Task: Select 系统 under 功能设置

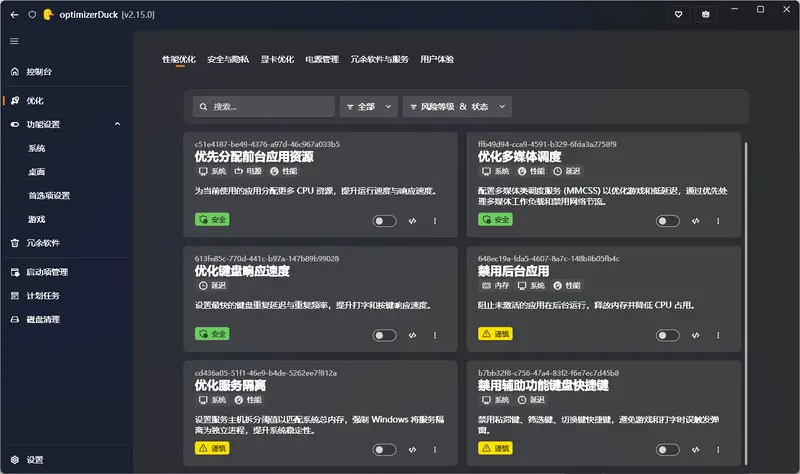Action: [37, 148]
